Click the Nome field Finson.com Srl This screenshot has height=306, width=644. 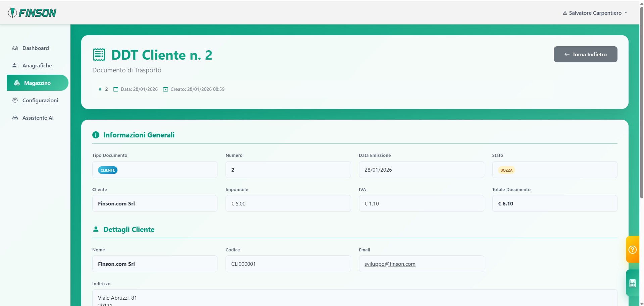(x=155, y=264)
